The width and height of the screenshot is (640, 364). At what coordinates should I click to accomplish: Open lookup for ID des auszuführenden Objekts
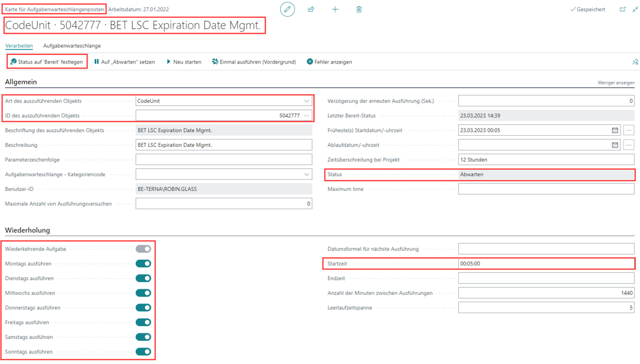[307, 116]
